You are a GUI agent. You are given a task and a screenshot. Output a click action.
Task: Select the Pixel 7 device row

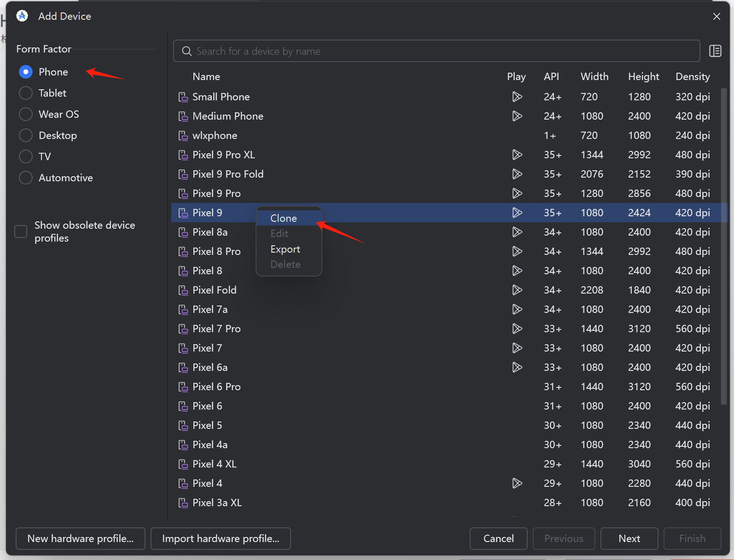point(447,348)
